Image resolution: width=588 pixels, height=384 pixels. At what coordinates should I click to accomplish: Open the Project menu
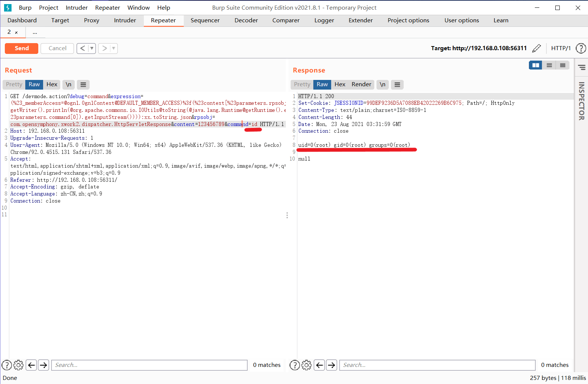49,7
